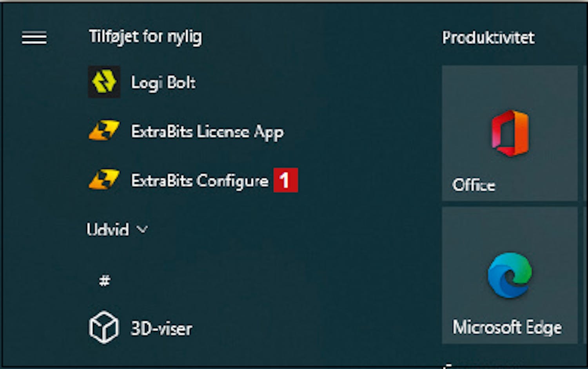The height and width of the screenshot is (369, 588).
Task: Click the Microsoft Edge logo in tile
Action: (x=510, y=275)
